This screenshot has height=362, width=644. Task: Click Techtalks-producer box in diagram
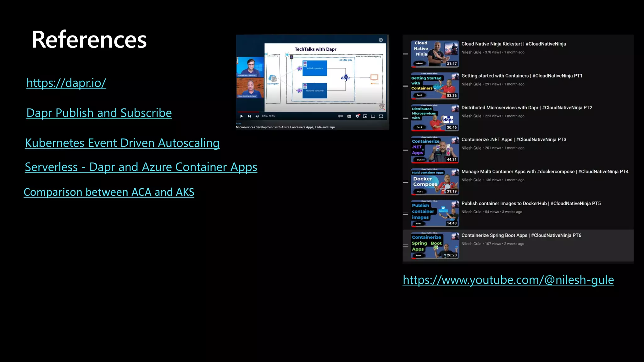click(x=315, y=69)
